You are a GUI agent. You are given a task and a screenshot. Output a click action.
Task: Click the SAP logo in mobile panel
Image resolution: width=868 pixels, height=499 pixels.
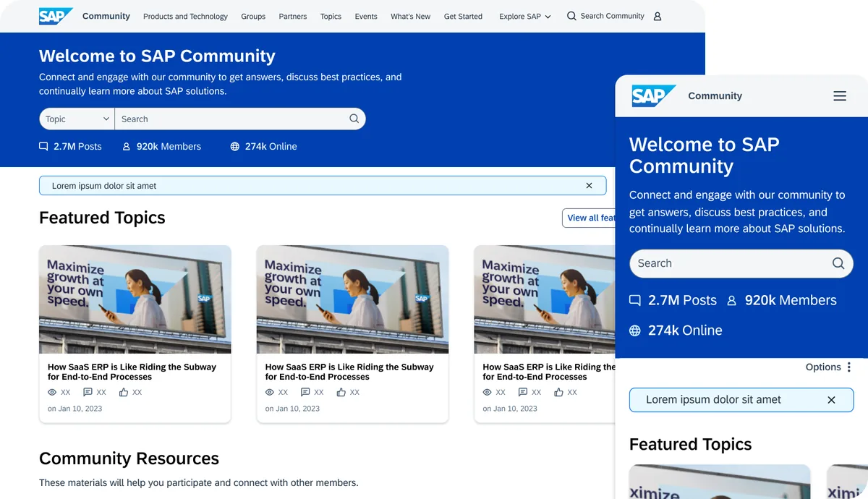click(x=654, y=95)
